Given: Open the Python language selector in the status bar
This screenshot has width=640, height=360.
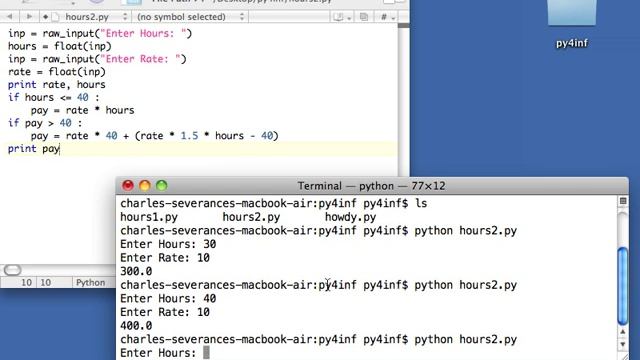Looking at the screenshot, I should click(x=90, y=282).
